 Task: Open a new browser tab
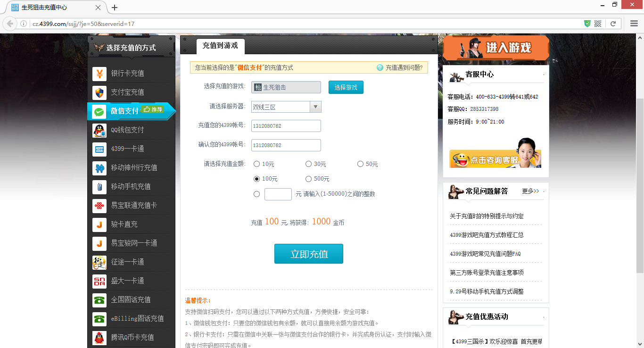115,8
